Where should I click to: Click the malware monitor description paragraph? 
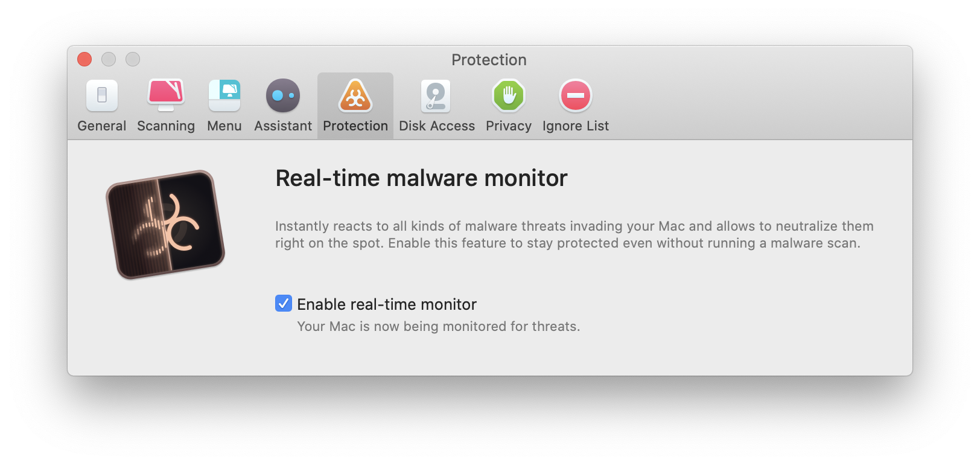point(573,234)
